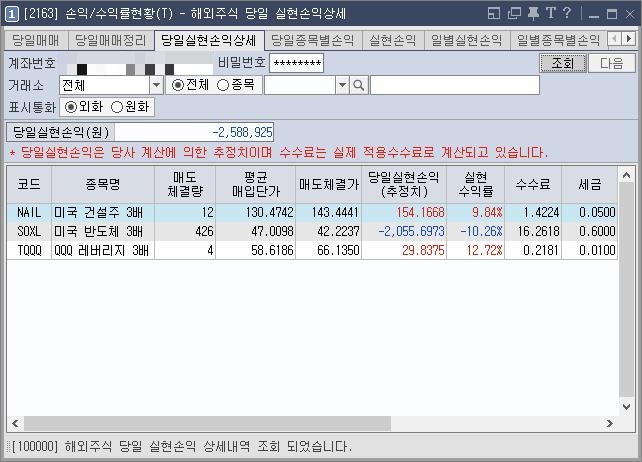Click the duplicate window icon in title bar
The width and height of the screenshot is (642, 462).
click(514, 14)
